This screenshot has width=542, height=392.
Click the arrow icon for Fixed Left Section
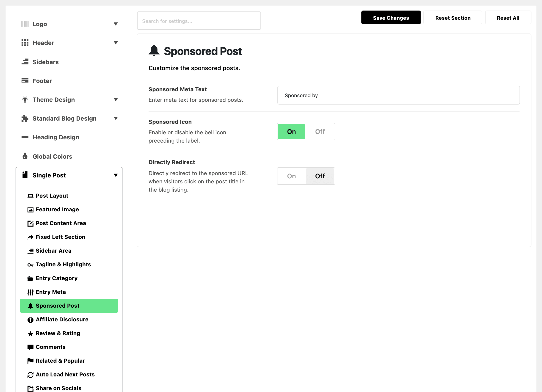30,237
